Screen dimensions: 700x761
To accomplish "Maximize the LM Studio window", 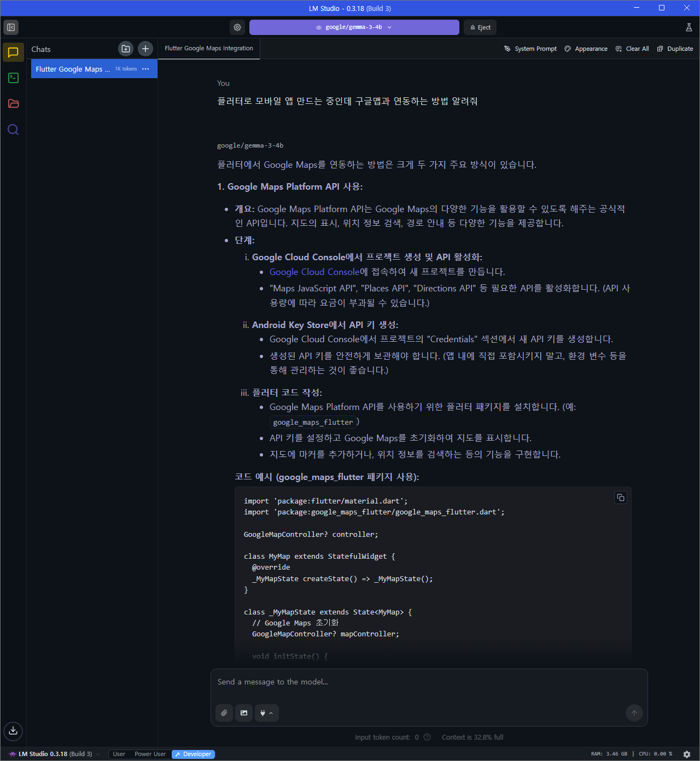I will click(662, 8).
